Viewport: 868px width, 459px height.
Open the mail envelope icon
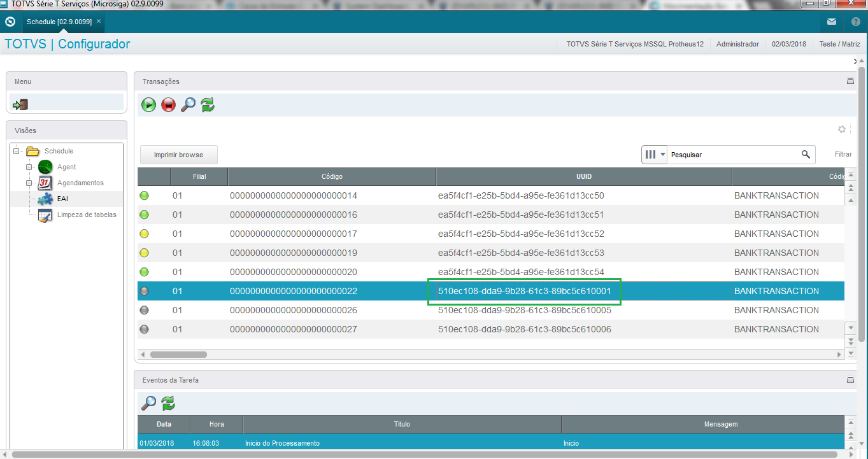(x=832, y=22)
